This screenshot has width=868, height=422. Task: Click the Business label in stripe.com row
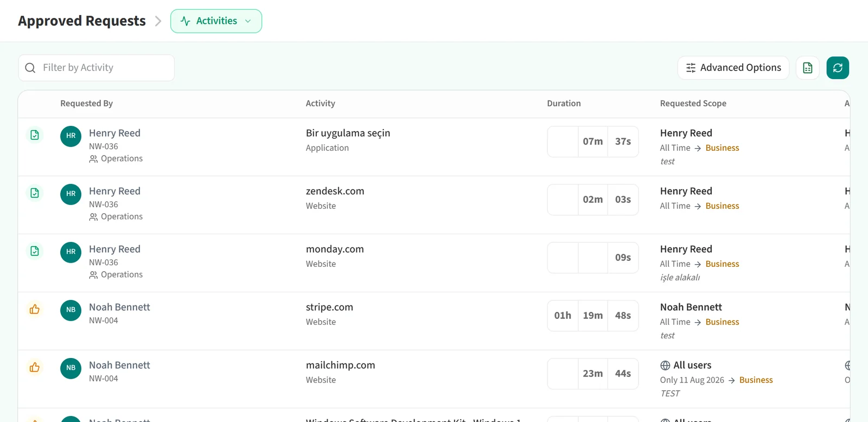[722, 322]
